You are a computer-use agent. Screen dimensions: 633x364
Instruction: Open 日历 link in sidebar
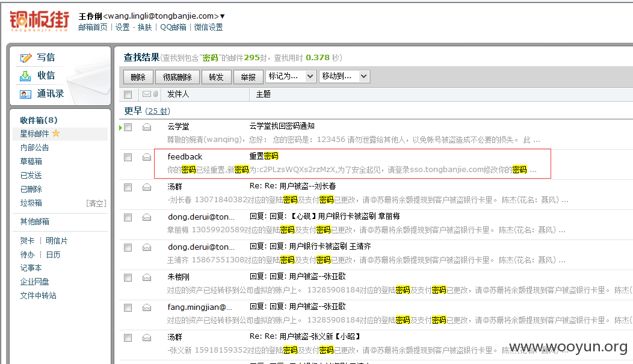53,254
